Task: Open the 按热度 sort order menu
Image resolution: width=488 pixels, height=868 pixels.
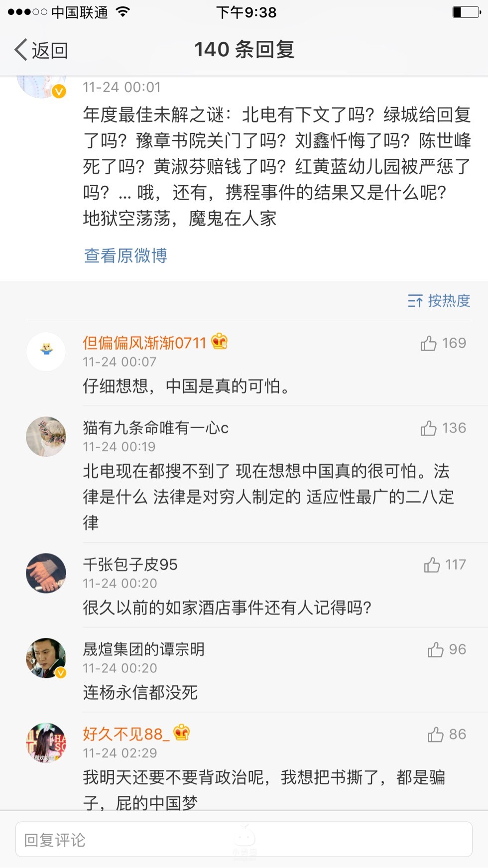Action: click(x=439, y=301)
